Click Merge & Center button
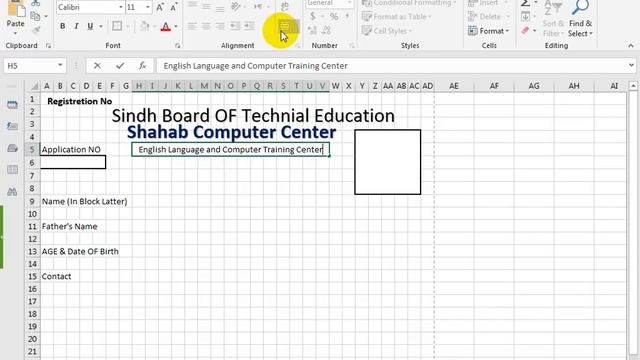Viewport: 640px width, 360px height. 285,27
